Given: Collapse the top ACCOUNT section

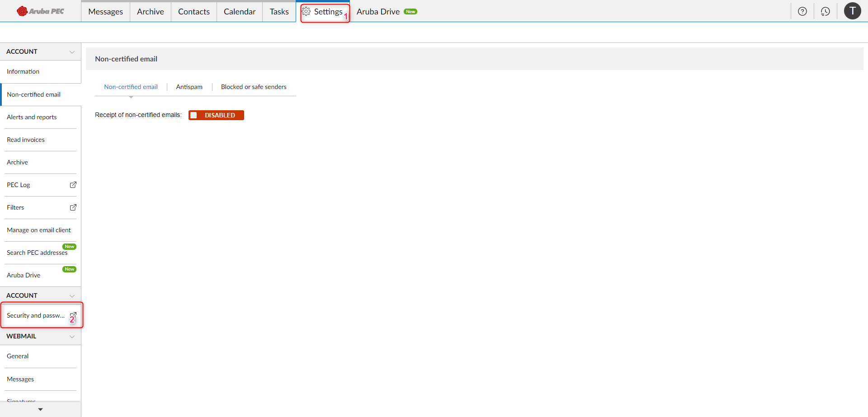Looking at the screenshot, I should (72, 52).
